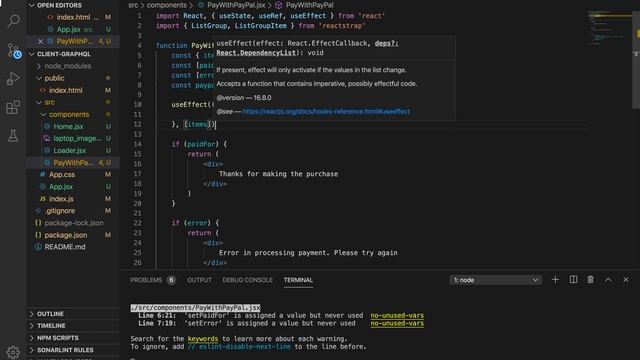The image size is (640, 360).
Task: Open the terminal selector '1: node' dropdown
Action: coord(496,280)
